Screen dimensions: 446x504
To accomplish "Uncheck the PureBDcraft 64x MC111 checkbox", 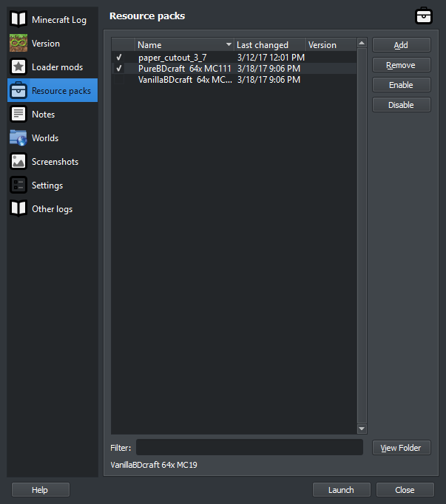I will click(x=119, y=69).
